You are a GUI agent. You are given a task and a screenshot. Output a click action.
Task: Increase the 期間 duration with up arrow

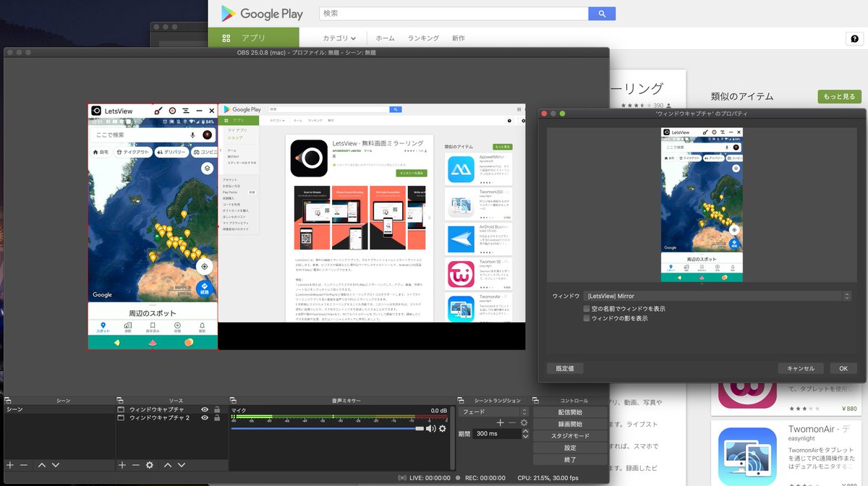coord(526,431)
